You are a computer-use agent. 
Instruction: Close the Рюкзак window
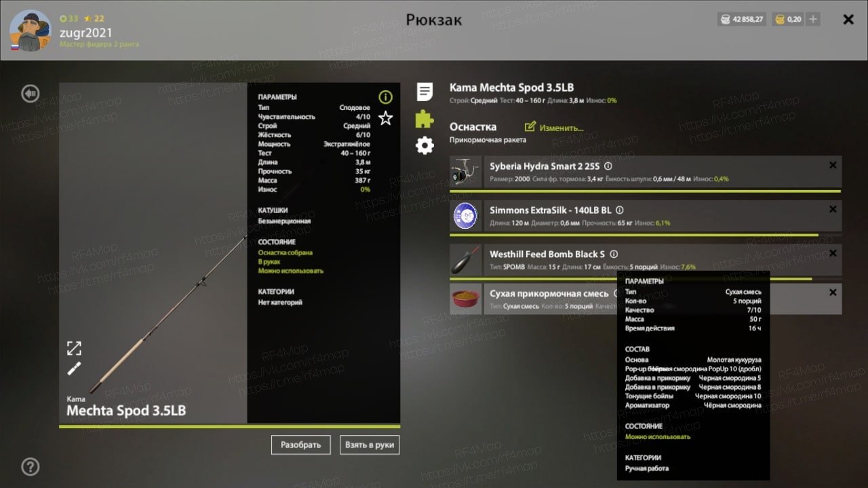pyautogui.click(x=848, y=20)
